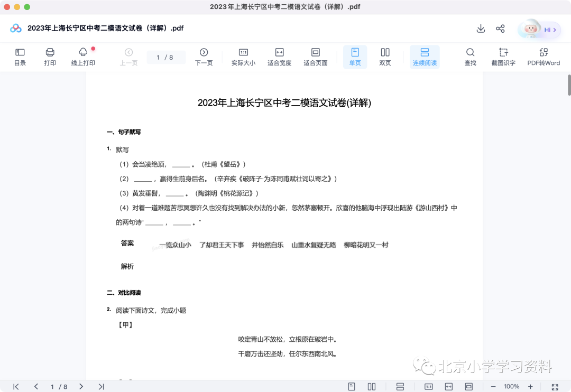Jump to first page in bottom bar
Screen dimensions: 571x392
coord(16,387)
